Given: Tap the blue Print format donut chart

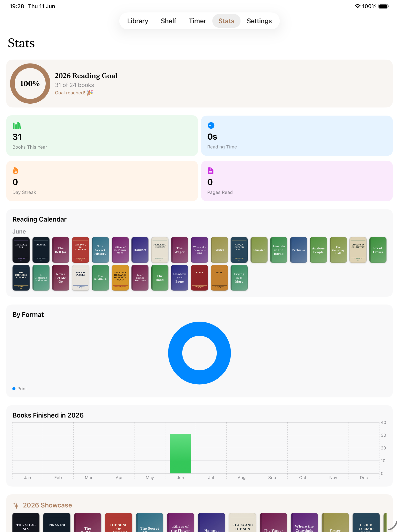Looking at the screenshot, I should coord(199,353).
